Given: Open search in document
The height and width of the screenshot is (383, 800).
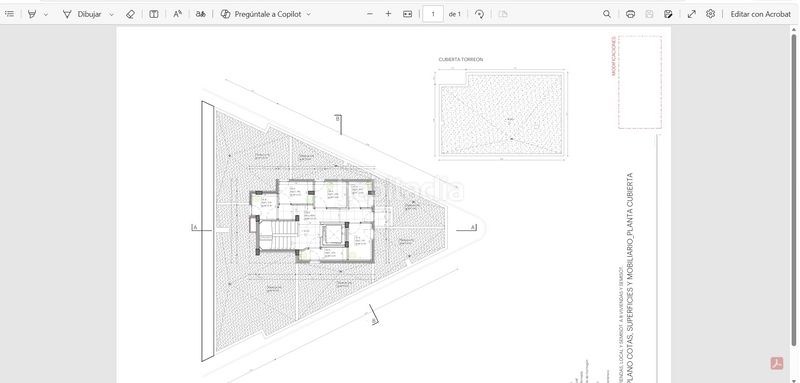Looking at the screenshot, I should [x=607, y=14].
